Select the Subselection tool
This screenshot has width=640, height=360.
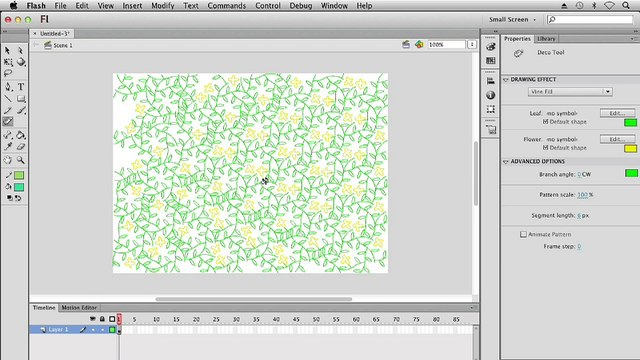click(20, 51)
